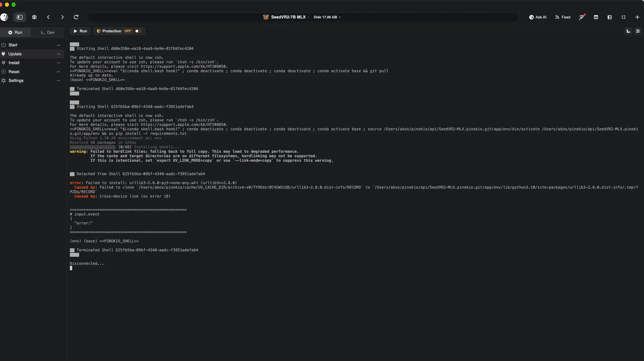Split view into columns icon
The height and width of the screenshot is (361, 644).
596,17
